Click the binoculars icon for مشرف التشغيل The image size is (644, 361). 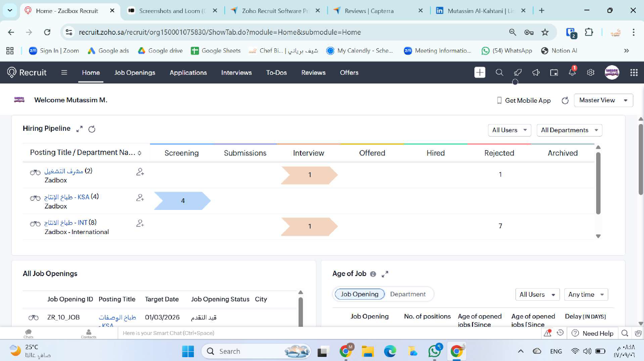[x=35, y=172]
